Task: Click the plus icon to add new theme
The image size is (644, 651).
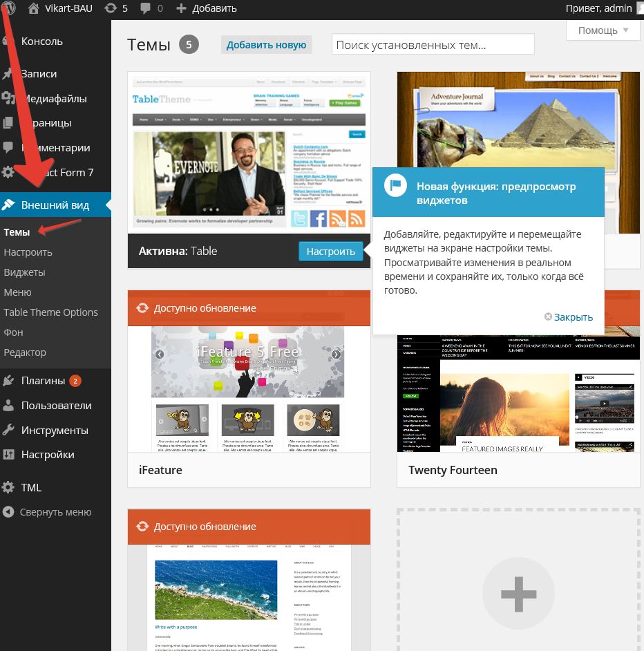Action: coord(519,594)
